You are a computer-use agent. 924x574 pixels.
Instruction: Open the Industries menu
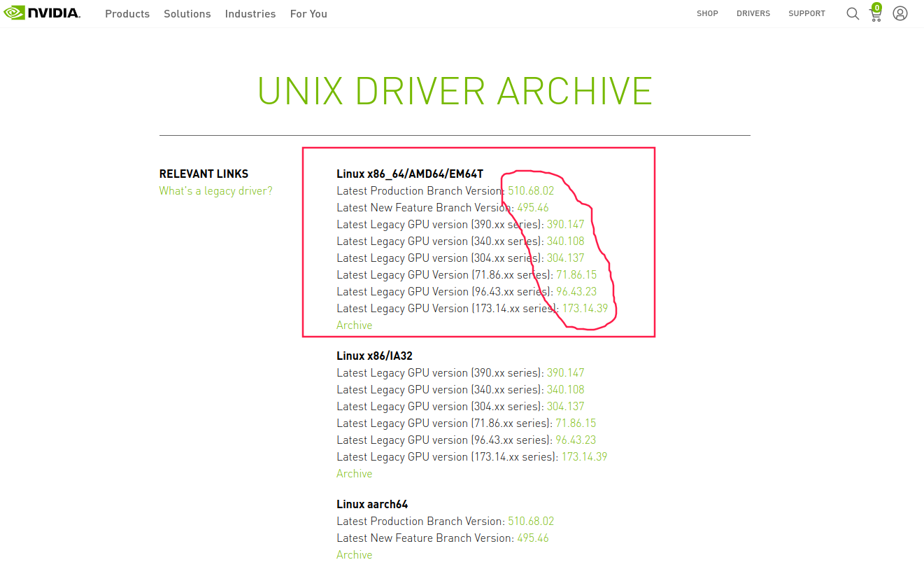coord(250,13)
